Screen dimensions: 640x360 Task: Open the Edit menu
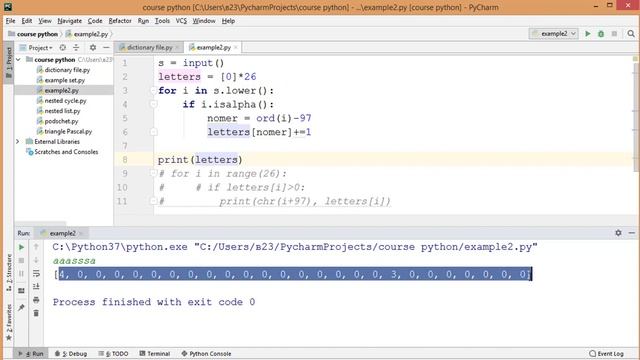point(27,21)
